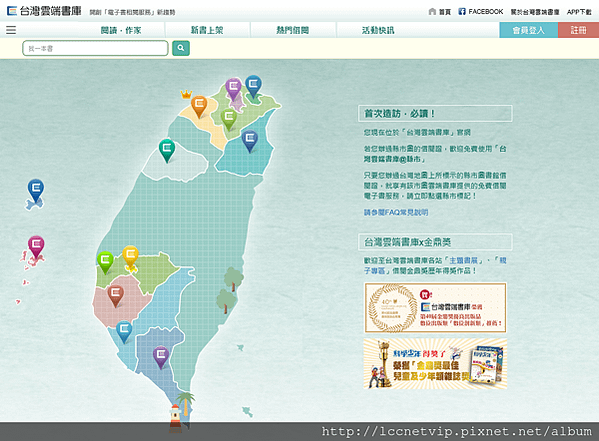
Task: Click the green search magnifier button
Action: 181,48
